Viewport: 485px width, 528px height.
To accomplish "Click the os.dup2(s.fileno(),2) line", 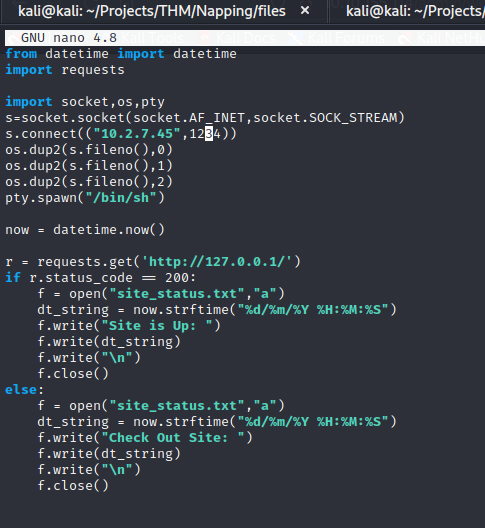I will (89, 182).
